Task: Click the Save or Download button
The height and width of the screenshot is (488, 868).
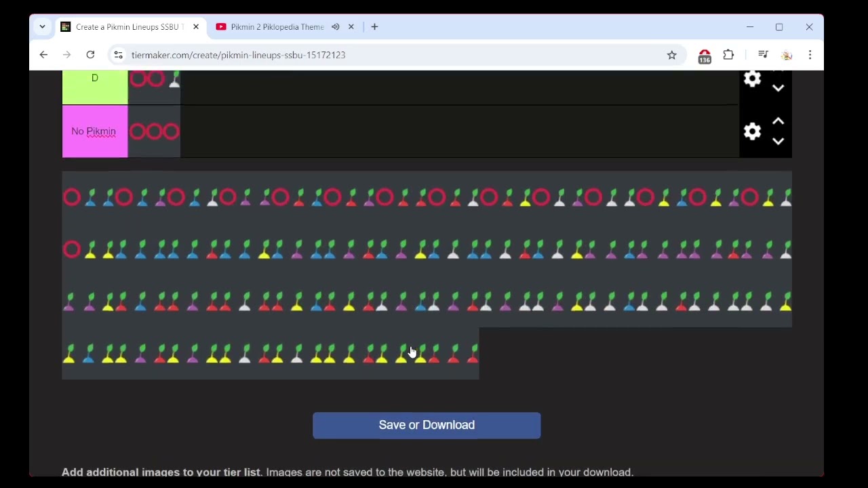Action: pyautogui.click(x=427, y=425)
